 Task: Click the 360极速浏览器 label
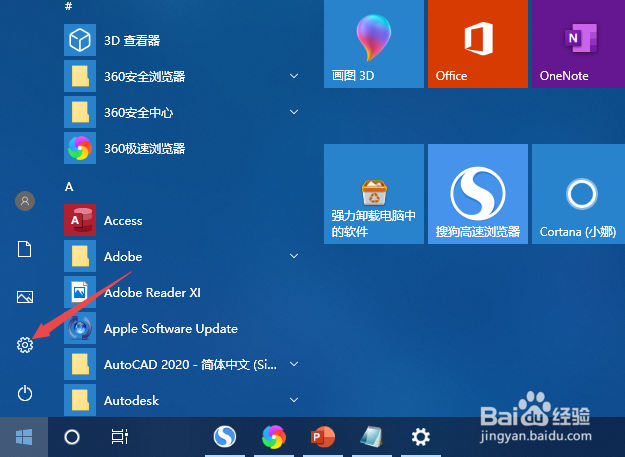click(x=145, y=149)
